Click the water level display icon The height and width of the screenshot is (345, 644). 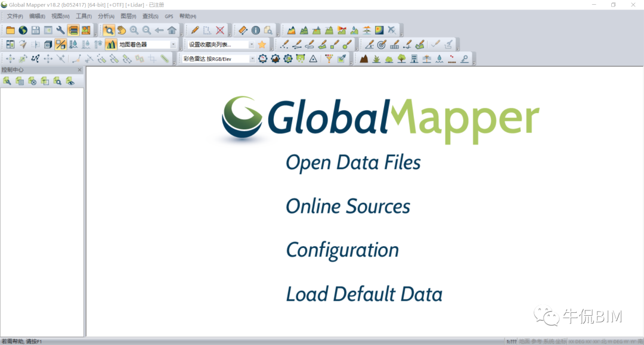73,44
